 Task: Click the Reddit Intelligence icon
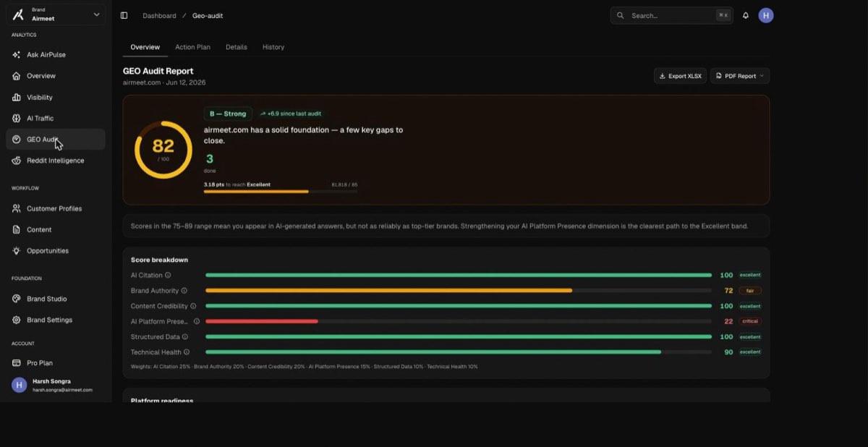click(x=17, y=161)
